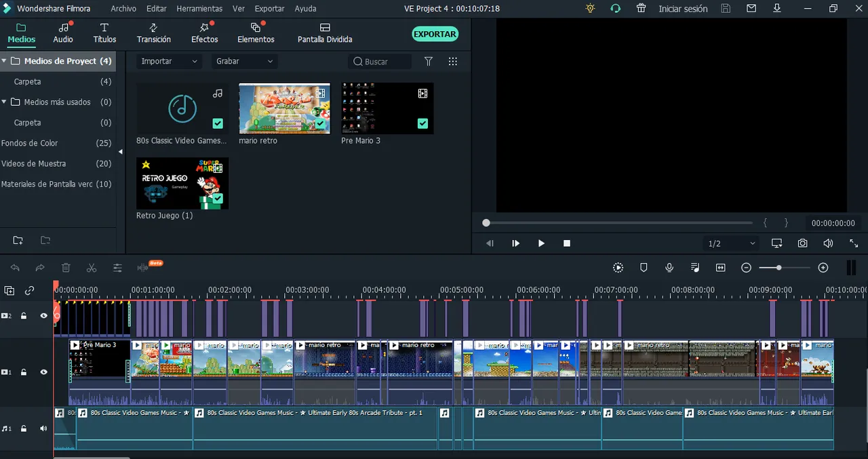Click the microphone voiceover record icon

[x=669, y=268]
